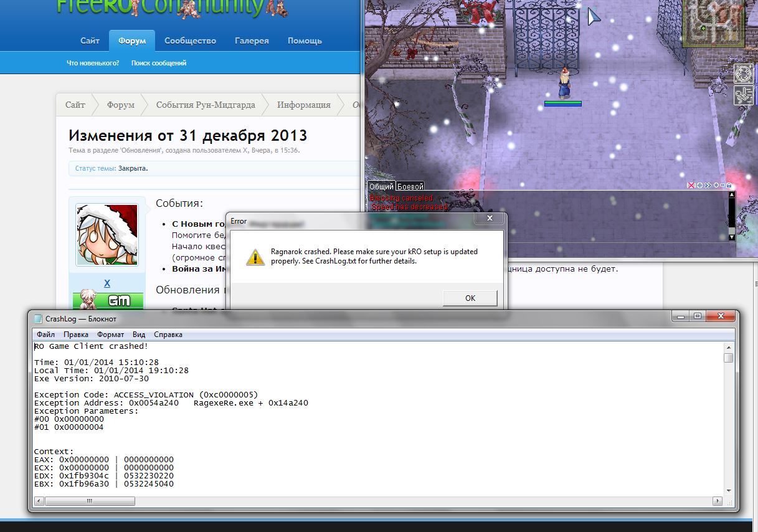758x532 pixels.
Task: Click the green GM badge under user X
Action: pyautogui.click(x=108, y=300)
